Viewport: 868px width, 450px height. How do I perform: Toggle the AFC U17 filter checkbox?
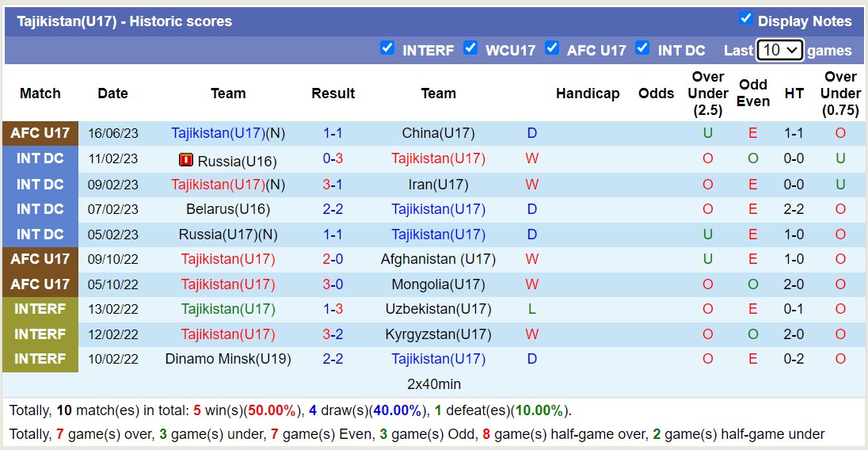point(552,48)
